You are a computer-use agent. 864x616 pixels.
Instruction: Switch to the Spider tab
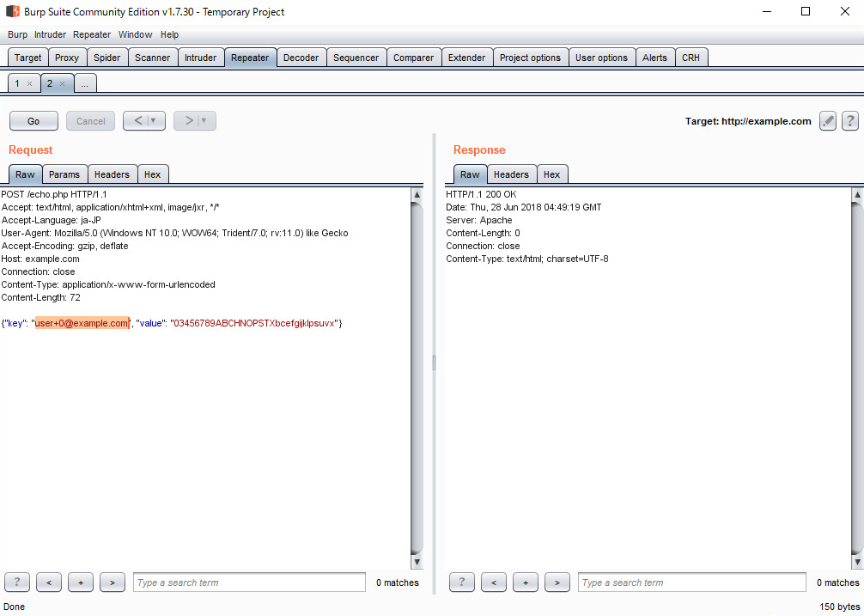(x=106, y=58)
